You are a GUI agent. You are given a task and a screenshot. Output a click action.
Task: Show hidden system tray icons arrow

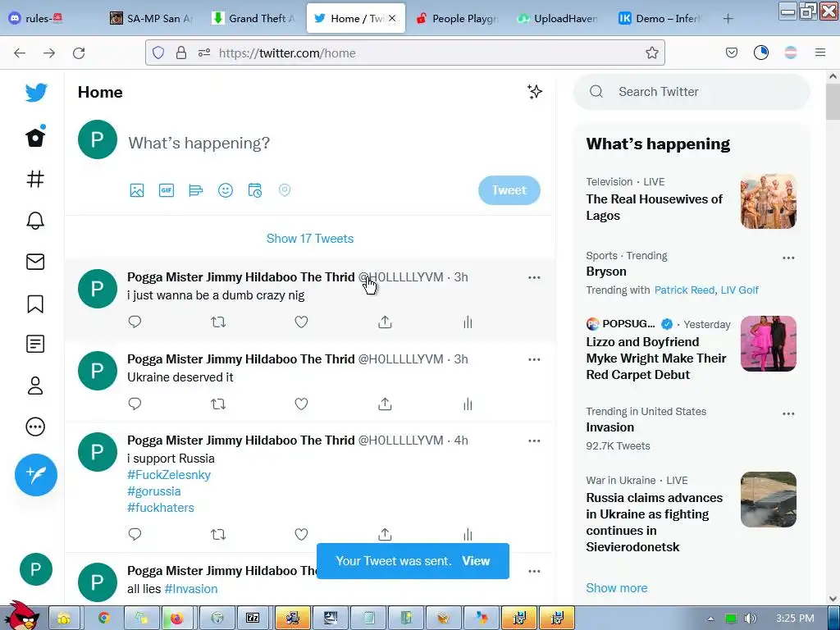click(710, 619)
